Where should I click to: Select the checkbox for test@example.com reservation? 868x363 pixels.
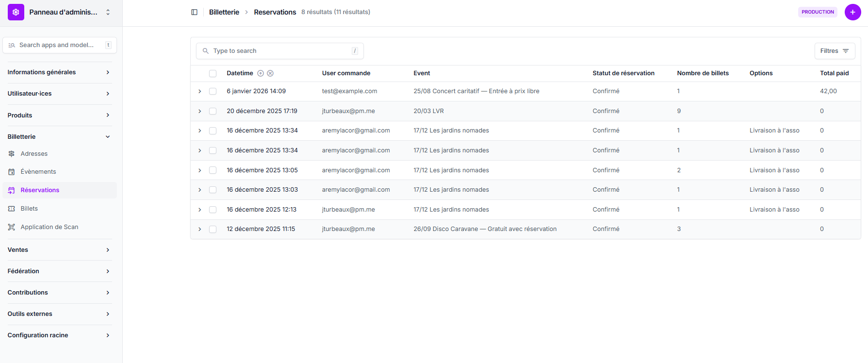[213, 91]
